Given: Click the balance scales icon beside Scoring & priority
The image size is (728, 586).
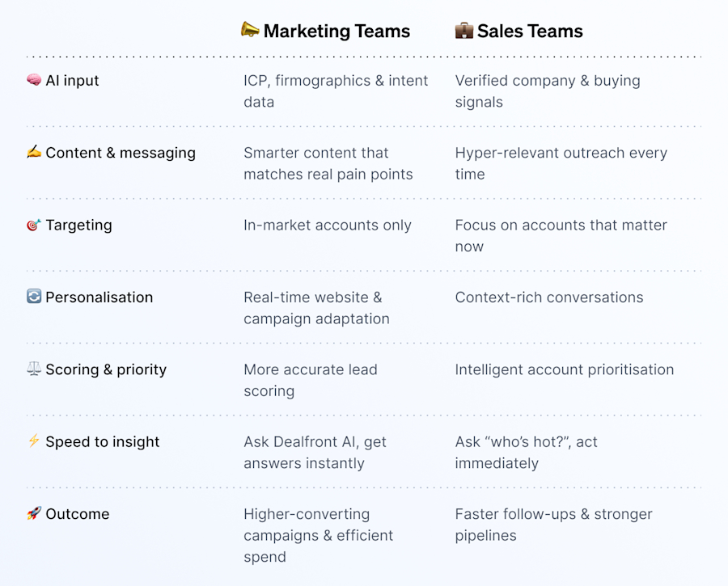Looking at the screenshot, I should (x=34, y=369).
